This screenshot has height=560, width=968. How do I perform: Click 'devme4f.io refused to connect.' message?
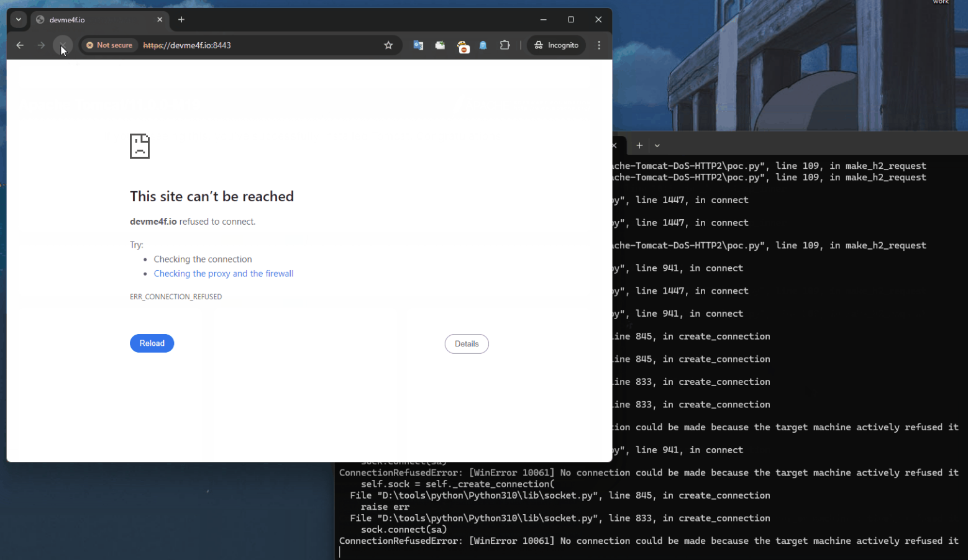[193, 222]
